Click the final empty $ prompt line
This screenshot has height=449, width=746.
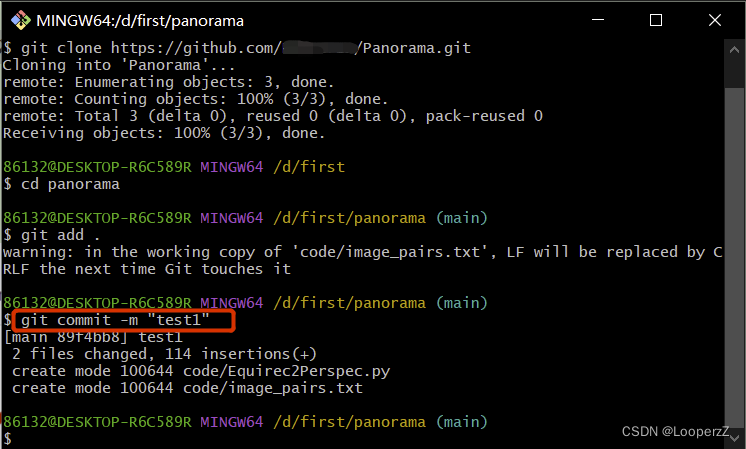[x=8, y=439]
